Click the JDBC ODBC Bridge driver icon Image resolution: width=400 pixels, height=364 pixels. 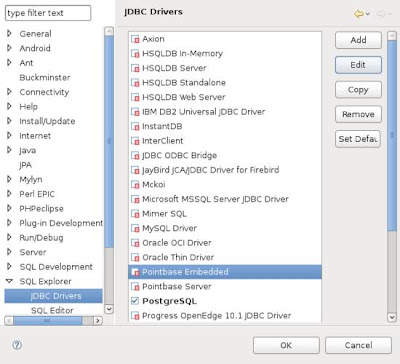point(135,156)
